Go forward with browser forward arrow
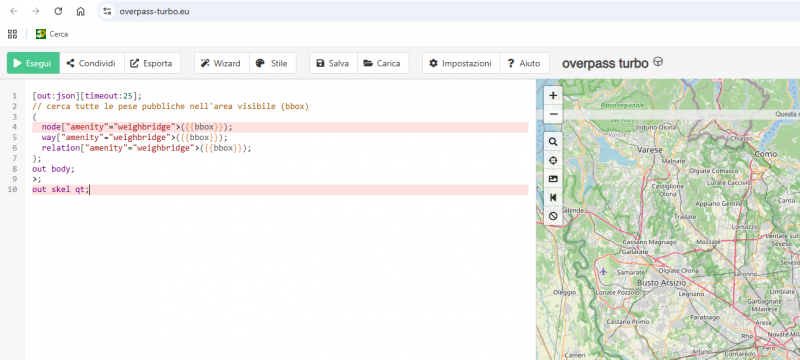The width and height of the screenshot is (800, 360). [x=36, y=11]
